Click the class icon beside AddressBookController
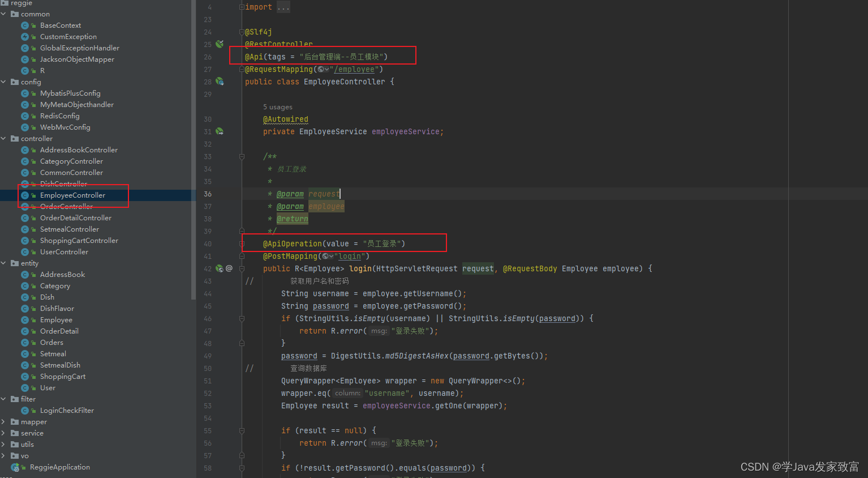The width and height of the screenshot is (868, 478). coord(25,150)
